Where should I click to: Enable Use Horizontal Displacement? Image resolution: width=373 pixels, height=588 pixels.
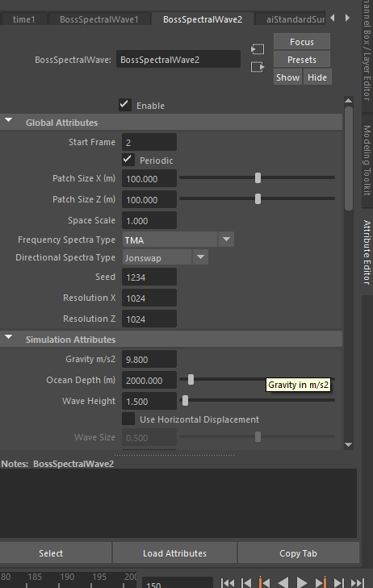pyautogui.click(x=128, y=419)
